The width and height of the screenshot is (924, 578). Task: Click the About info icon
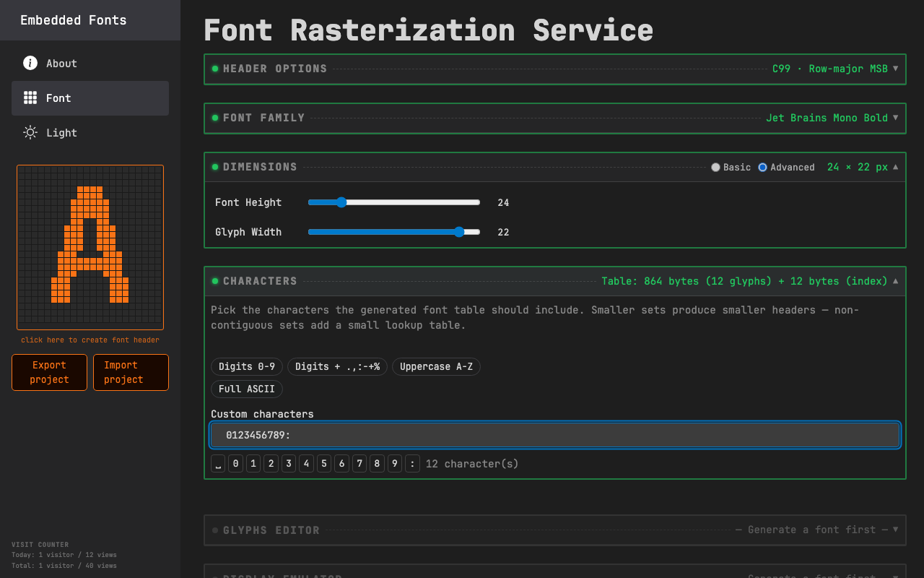coord(30,63)
